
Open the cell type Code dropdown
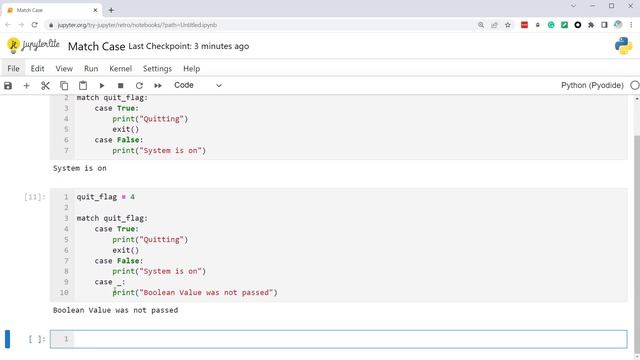tap(198, 85)
